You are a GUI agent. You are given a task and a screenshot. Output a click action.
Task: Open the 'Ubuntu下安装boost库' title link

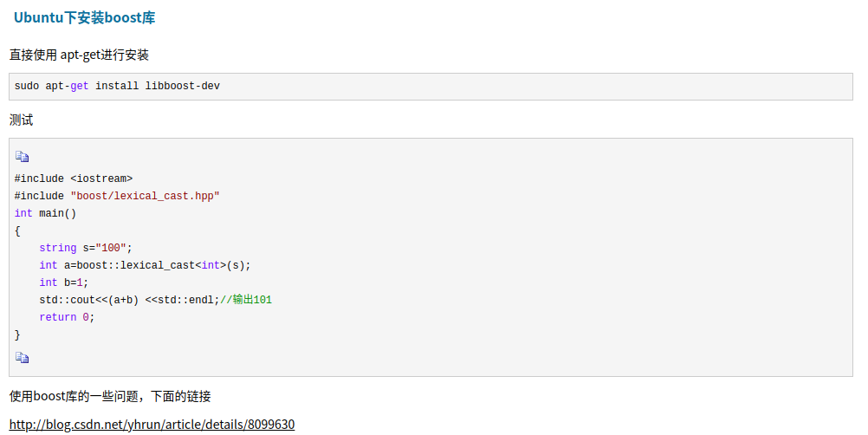tap(84, 17)
